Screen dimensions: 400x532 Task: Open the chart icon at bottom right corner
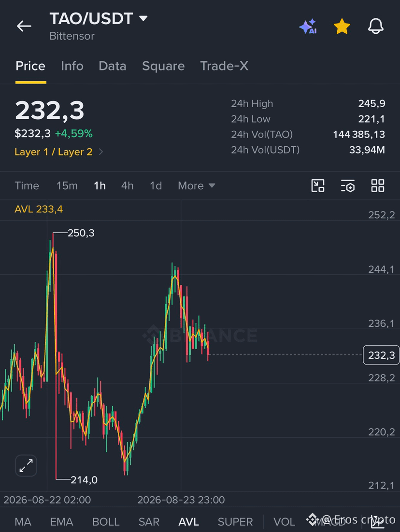tap(378, 522)
